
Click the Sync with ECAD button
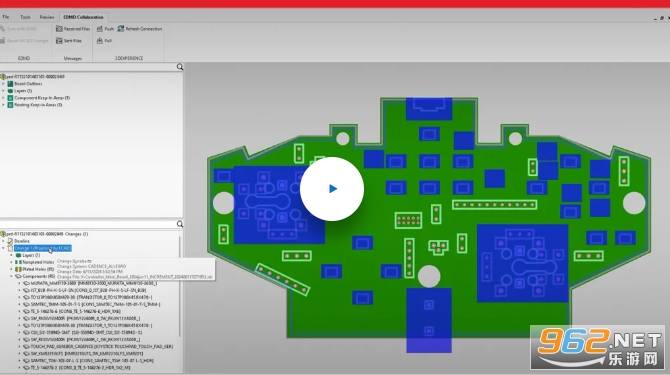tap(19, 29)
